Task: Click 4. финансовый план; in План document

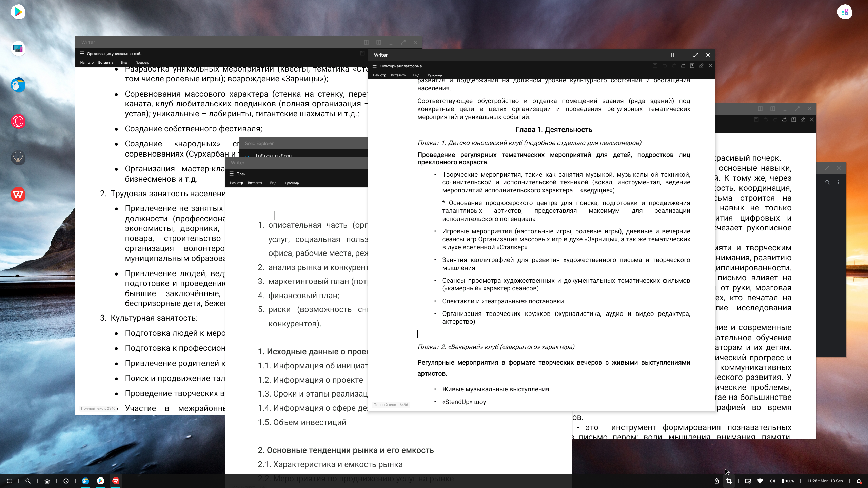Action: [298, 296]
